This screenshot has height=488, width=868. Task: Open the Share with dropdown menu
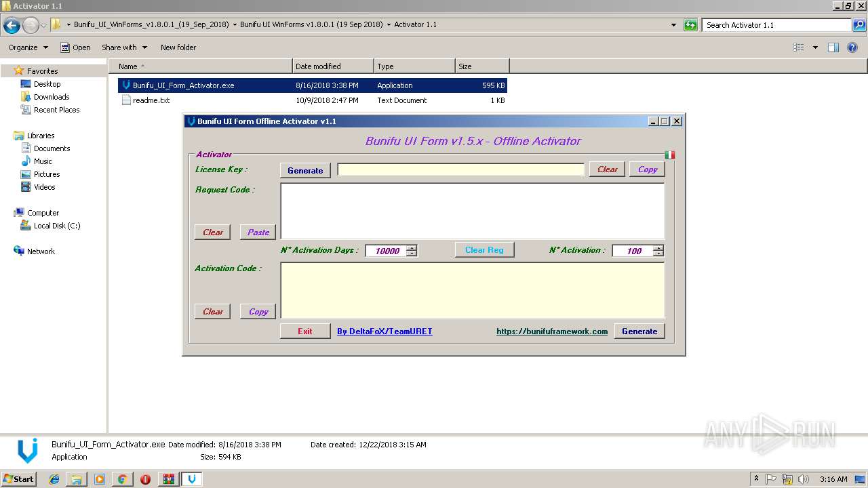[x=124, y=47]
